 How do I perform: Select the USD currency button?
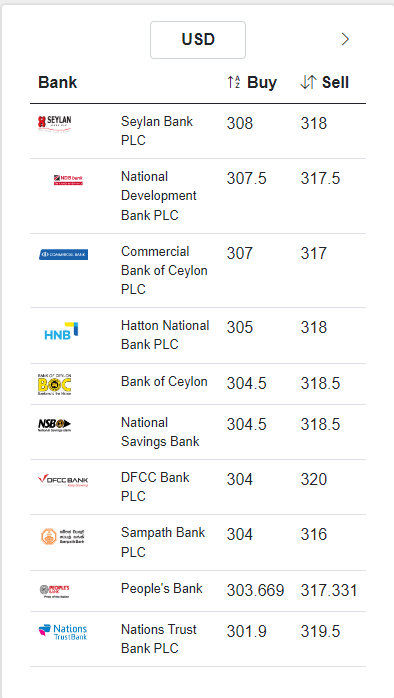point(198,40)
